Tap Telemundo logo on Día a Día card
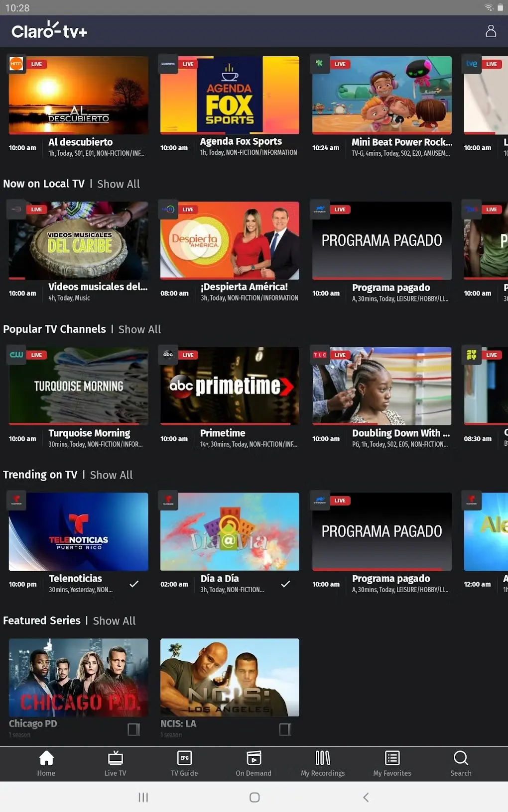This screenshot has height=812, width=508. pyautogui.click(x=168, y=500)
